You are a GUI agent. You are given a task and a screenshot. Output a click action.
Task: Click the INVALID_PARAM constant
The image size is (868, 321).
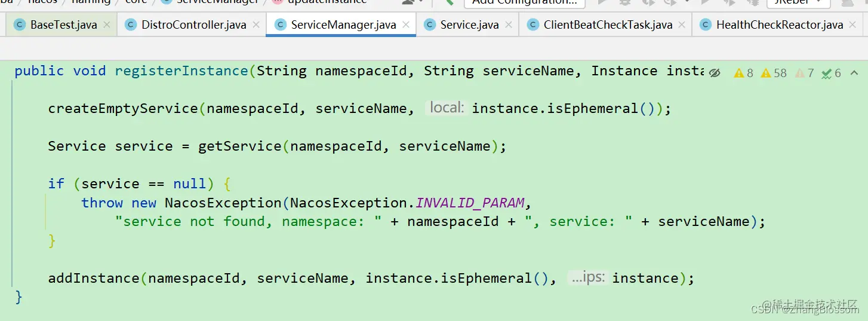coord(470,203)
